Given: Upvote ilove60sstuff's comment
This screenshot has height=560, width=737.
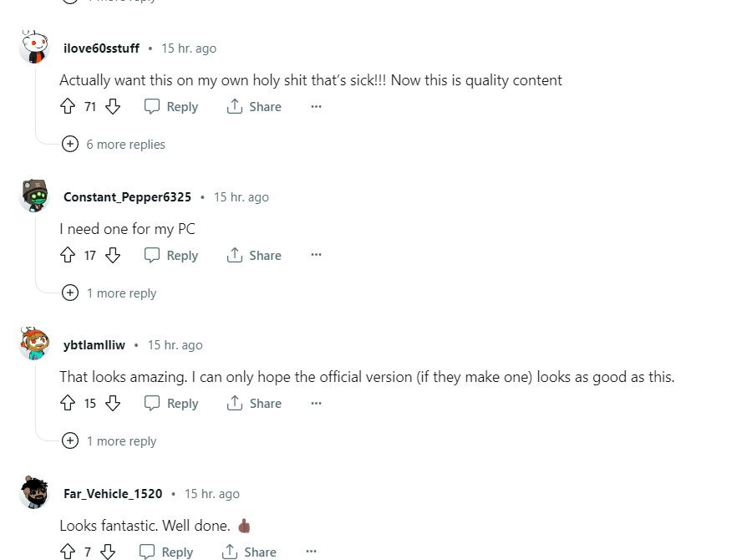Looking at the screenshot, I should pyautogui.click(x=68, y=107).
